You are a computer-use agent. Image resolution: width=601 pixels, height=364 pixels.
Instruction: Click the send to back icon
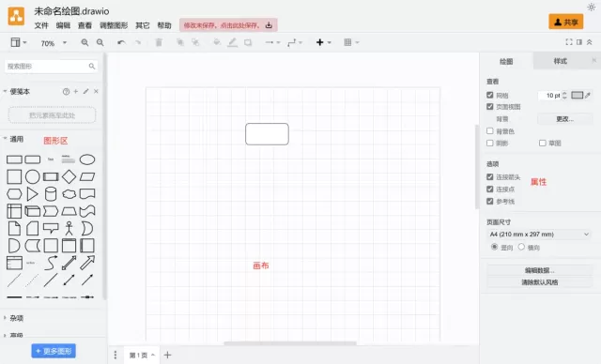coord(195,42)
